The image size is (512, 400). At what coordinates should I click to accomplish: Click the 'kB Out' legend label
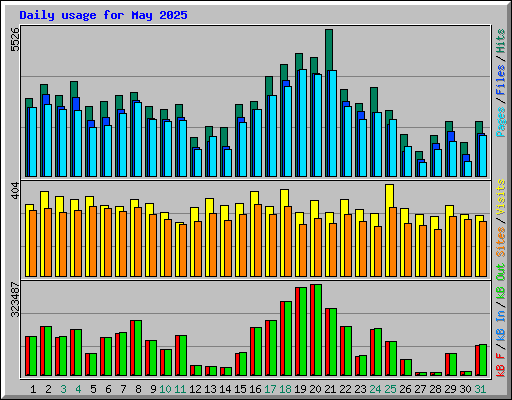click(x=501, y=282)
